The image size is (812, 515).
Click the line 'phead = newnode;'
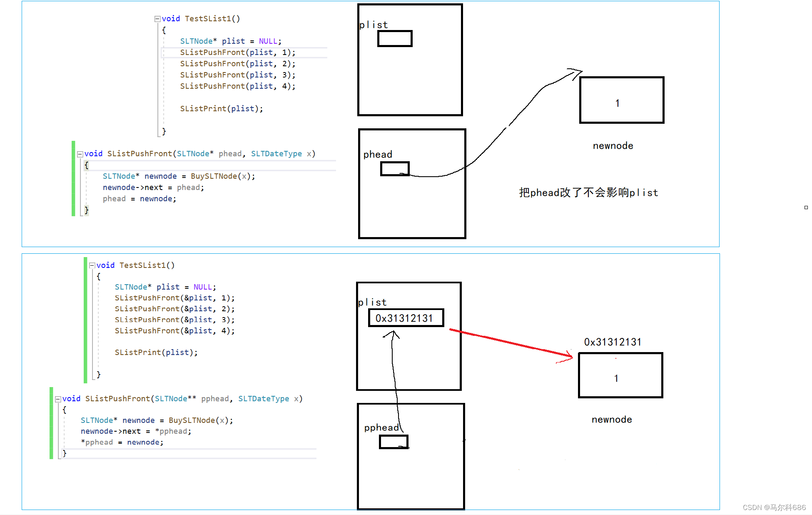click(139, 199)
